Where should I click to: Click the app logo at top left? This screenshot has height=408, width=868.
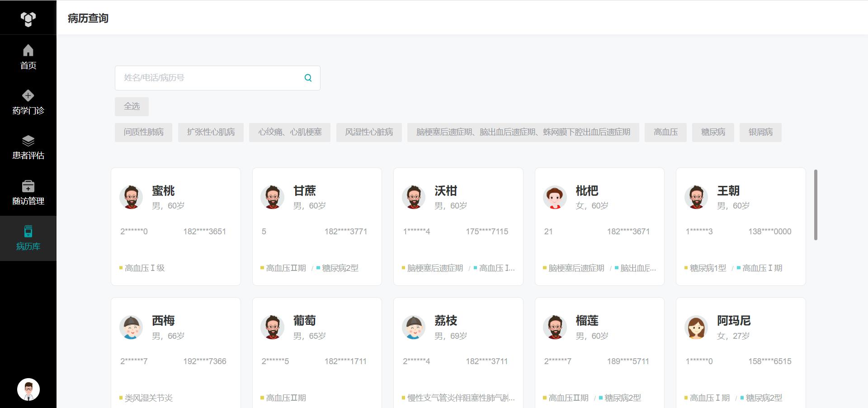point(28,19)
